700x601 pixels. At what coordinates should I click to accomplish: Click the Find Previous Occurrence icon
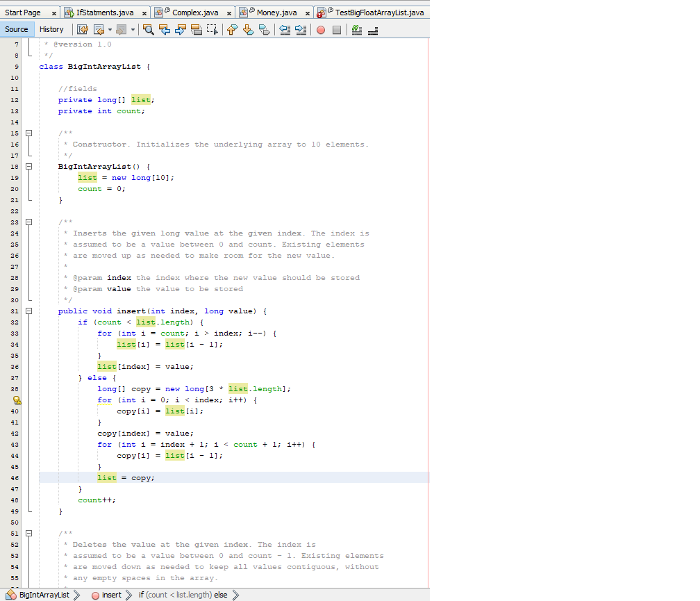coord(165,29)
